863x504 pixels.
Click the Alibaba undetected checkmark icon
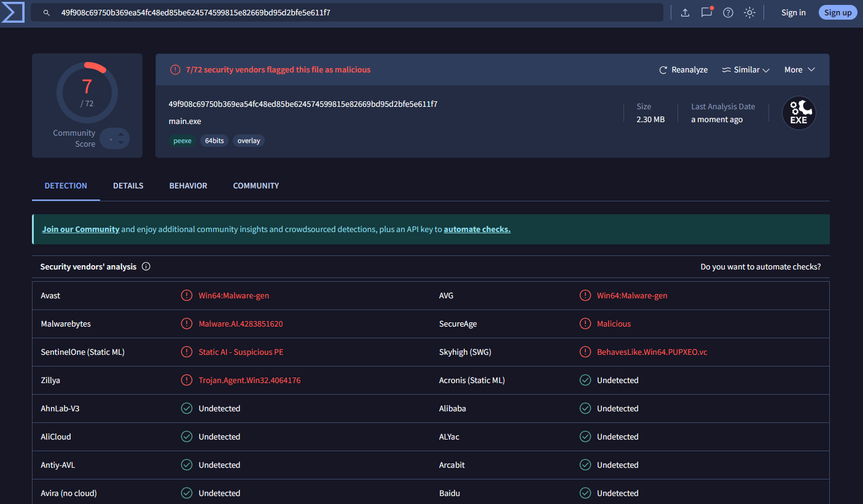[585, 408]
